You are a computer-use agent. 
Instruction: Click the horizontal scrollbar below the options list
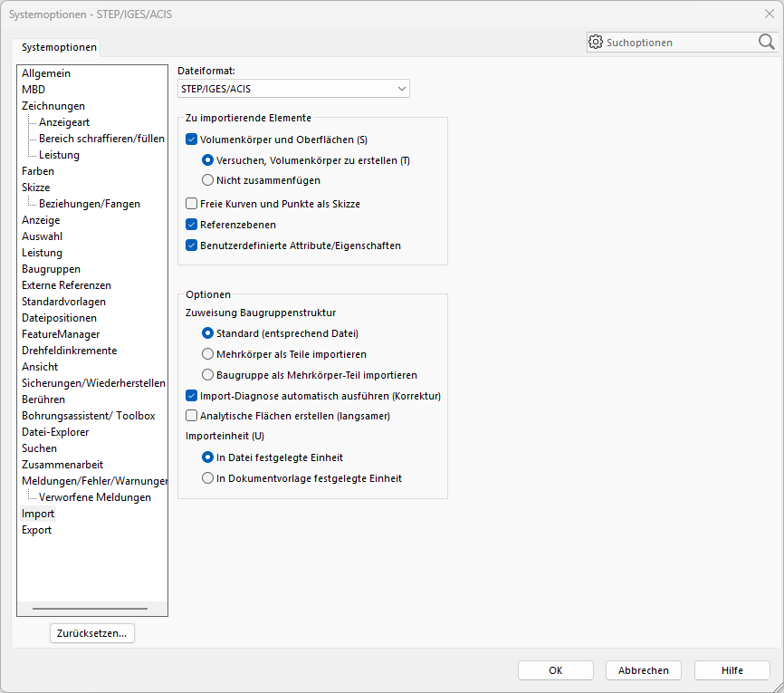(x=91, y=607)
